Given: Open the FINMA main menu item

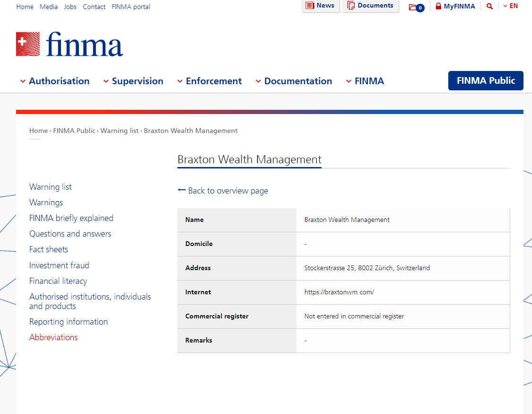Looking at the screenshot, I should [x=365, y=81].
